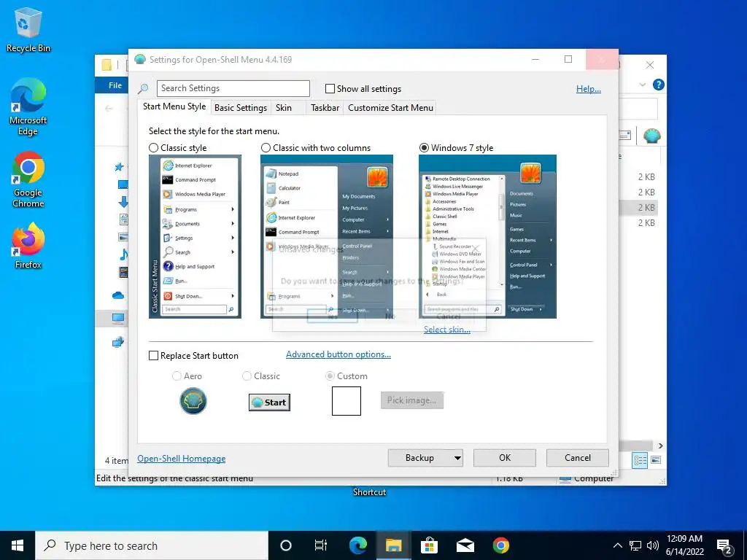
Task: Switch Explorer to details view icon
Action: pos(640,459)
